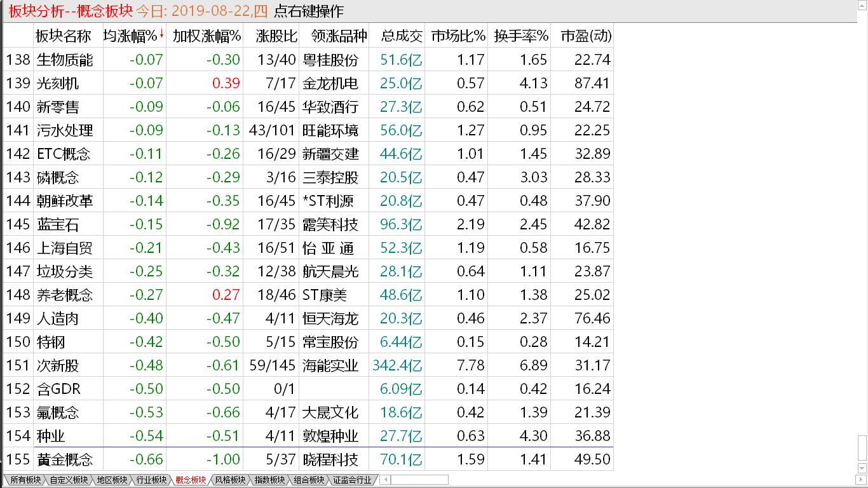Viewport: 868px width, 488px height.
Task: Sort by 涨股比 column header
Action: [x=276, y=36]
